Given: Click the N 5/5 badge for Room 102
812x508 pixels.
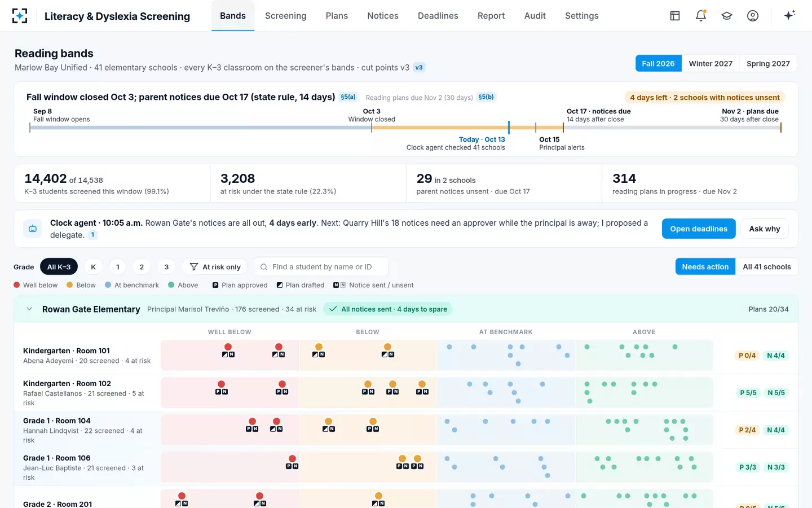Looking at the screenshot, I should (776, 393).
